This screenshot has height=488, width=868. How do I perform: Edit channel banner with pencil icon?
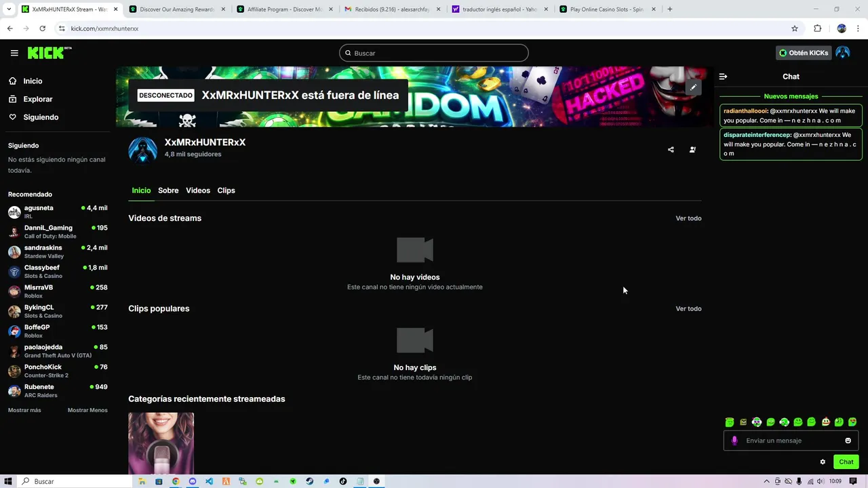(x=693, y=87)
